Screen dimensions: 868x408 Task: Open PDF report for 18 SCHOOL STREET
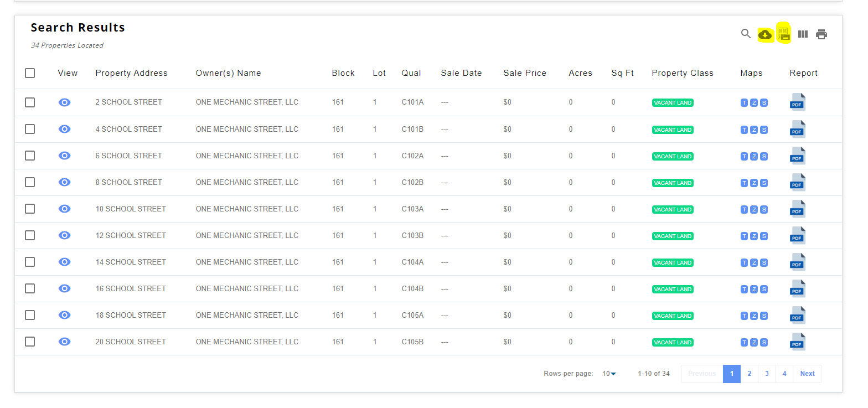pos(797,315)
